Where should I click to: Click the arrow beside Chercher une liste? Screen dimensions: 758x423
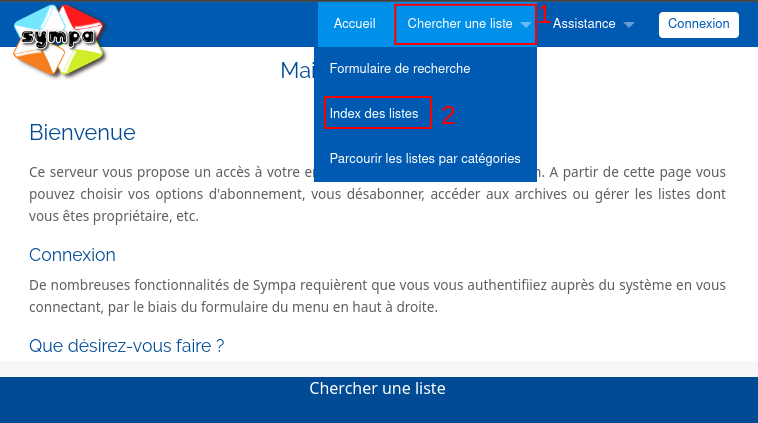(525, 25)
